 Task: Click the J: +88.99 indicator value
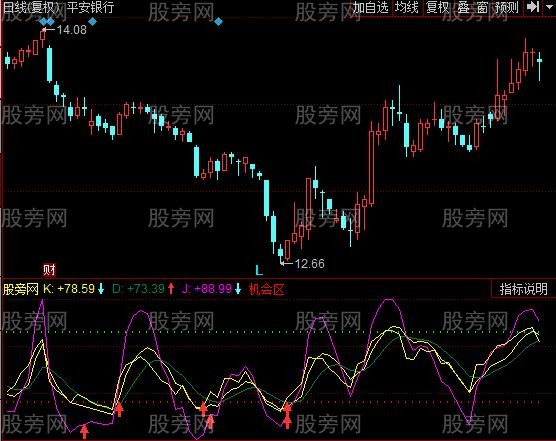tap(207, 289)
